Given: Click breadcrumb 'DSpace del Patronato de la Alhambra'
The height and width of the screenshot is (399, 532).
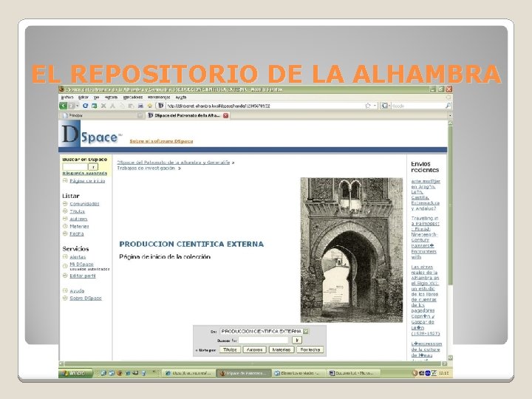Looking at the screenshot, I should 174,163.
